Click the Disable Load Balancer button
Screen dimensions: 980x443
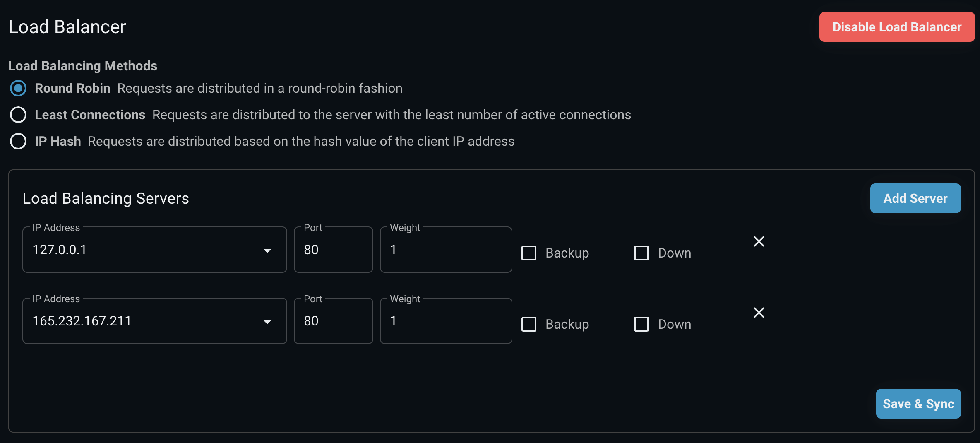pyautogui.click(x=896, y=27)
